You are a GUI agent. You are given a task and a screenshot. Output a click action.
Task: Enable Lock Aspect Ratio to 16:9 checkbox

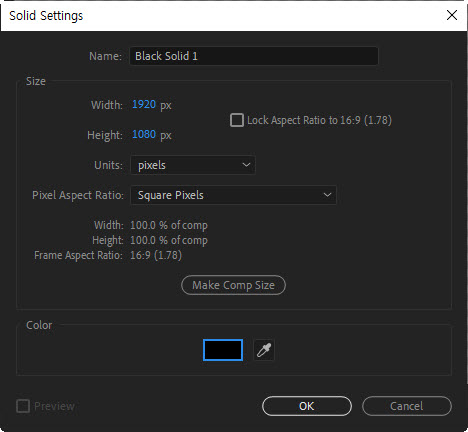[x=237, y=120]
